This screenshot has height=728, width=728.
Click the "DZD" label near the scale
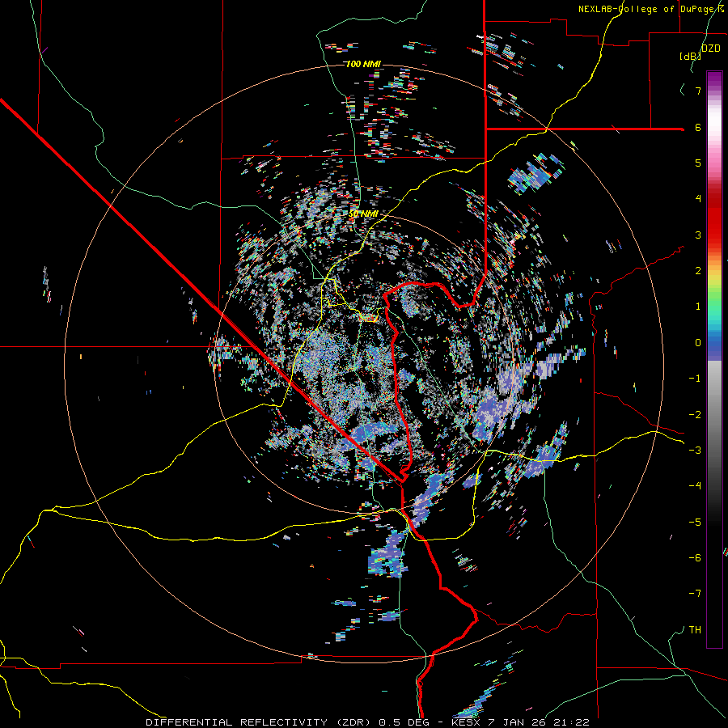click(711, 49)
